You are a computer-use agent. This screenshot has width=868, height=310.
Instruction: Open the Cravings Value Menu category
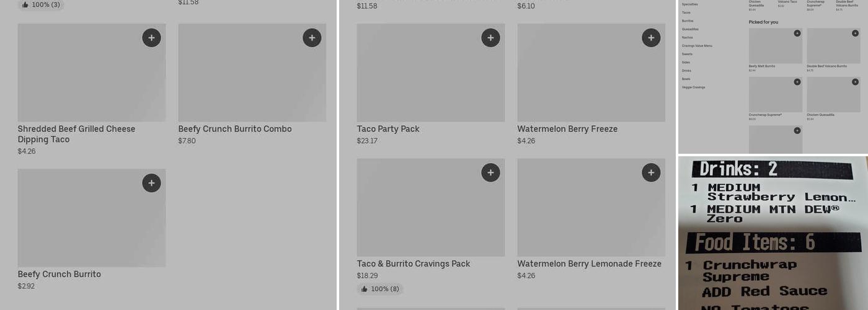click(697, 46)
